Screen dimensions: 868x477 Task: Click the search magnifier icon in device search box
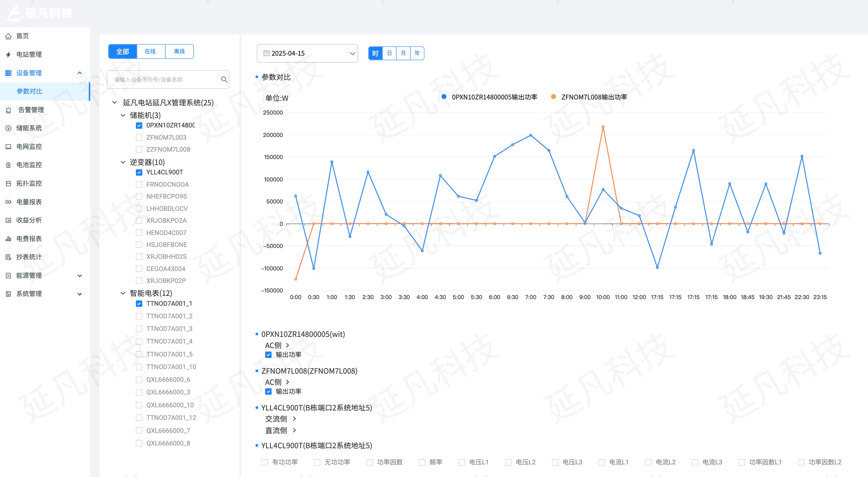(x=224, y=79)
